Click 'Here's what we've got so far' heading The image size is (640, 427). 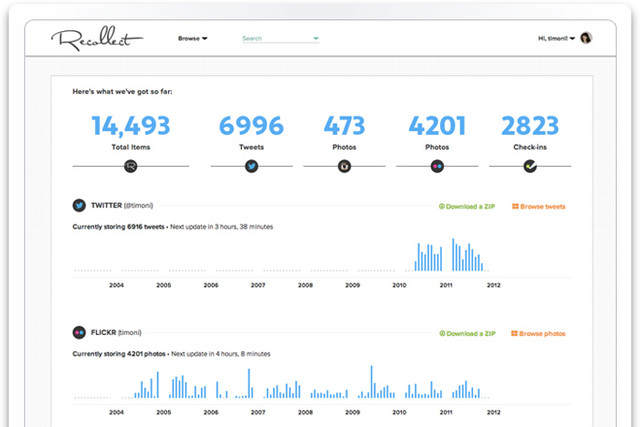click(x=122, y=91)
